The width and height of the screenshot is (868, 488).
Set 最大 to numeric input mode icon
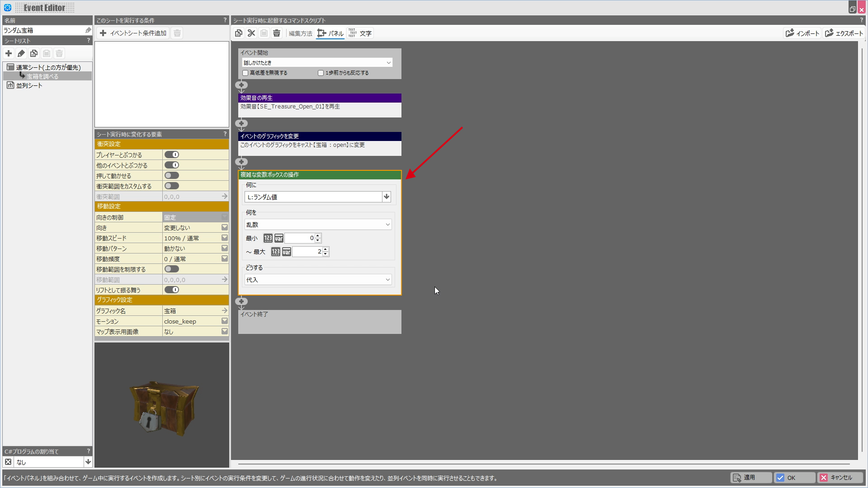coord(276,252)
